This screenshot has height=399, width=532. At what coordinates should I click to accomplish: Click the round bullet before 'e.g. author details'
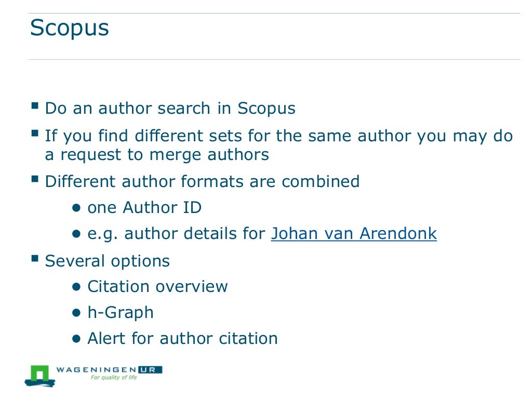pyautogui.click(x=76, y=234)
